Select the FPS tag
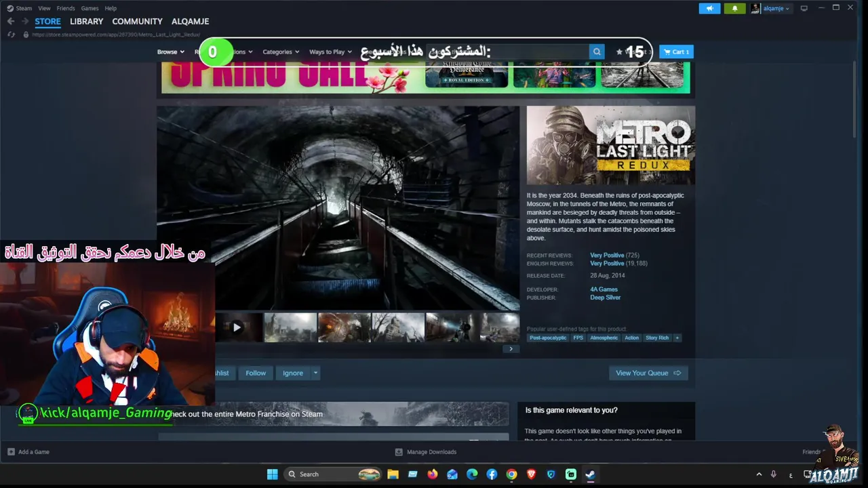Screen dimensions: 868x488 pos(578,338)
